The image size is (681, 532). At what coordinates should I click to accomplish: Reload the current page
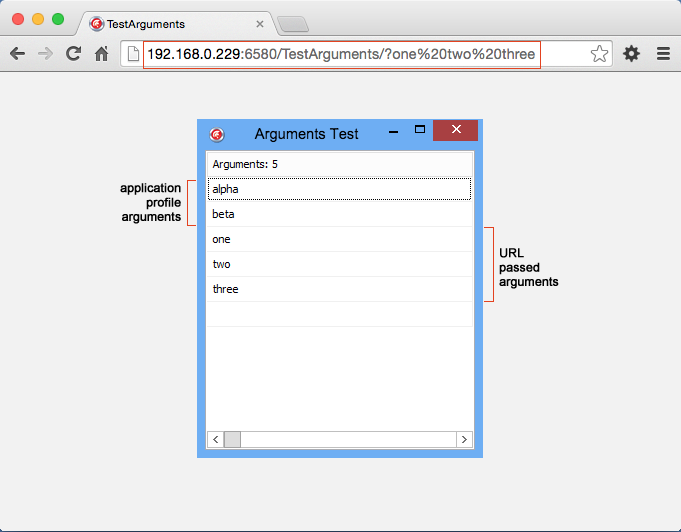point(73,54)
